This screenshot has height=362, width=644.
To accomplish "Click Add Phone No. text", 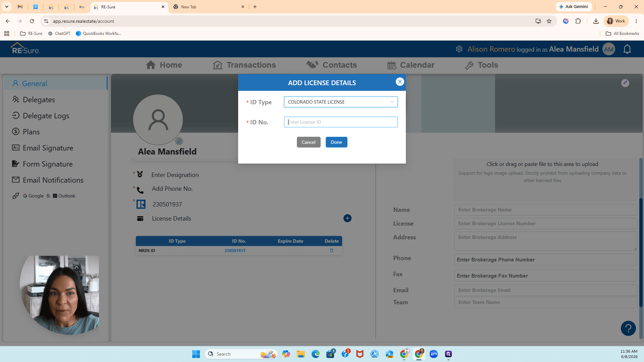I will coord(172,189).
